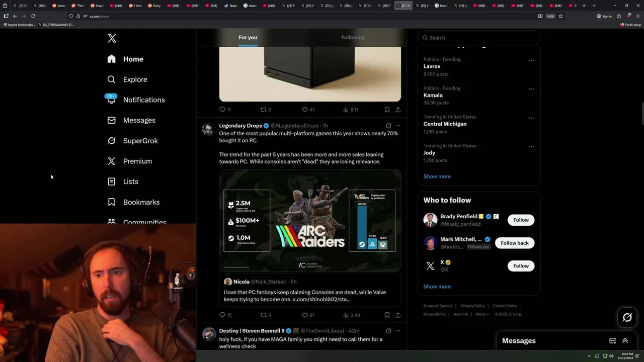
Task: Click Sign in button in browser toolbar
Action: pos(604,16)
